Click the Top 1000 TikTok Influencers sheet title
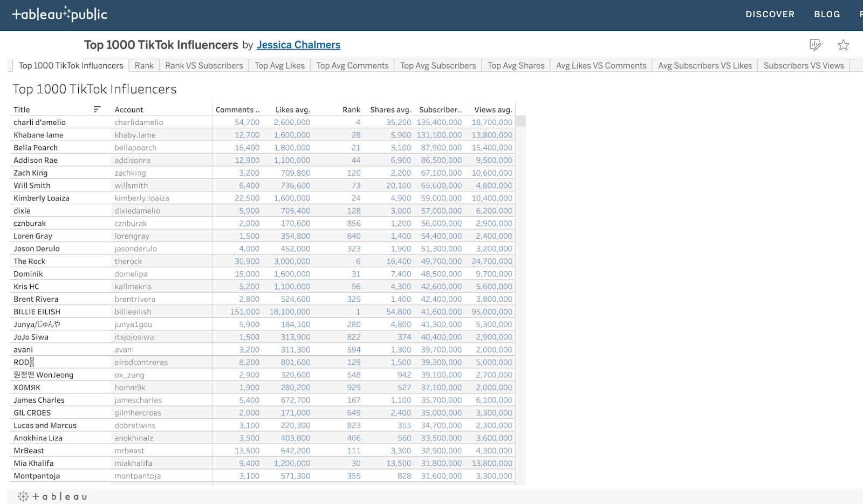This screenshot has height=504, width=863. coord(94,89)
